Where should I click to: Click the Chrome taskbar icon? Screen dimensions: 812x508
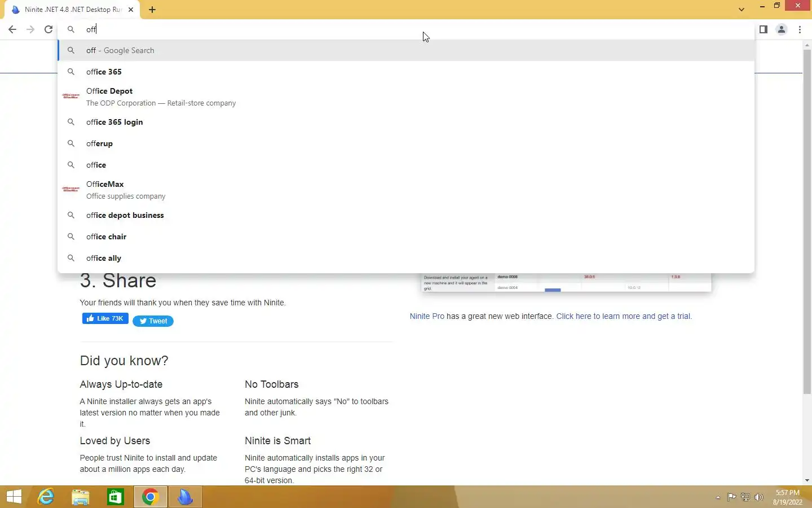tap(151, 497)
